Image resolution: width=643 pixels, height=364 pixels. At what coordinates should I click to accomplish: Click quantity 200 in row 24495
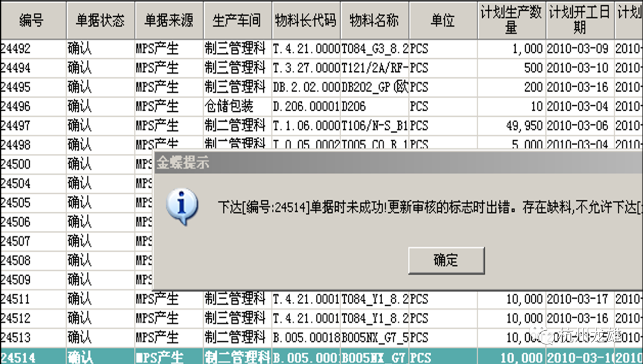(x=511, y=87)
